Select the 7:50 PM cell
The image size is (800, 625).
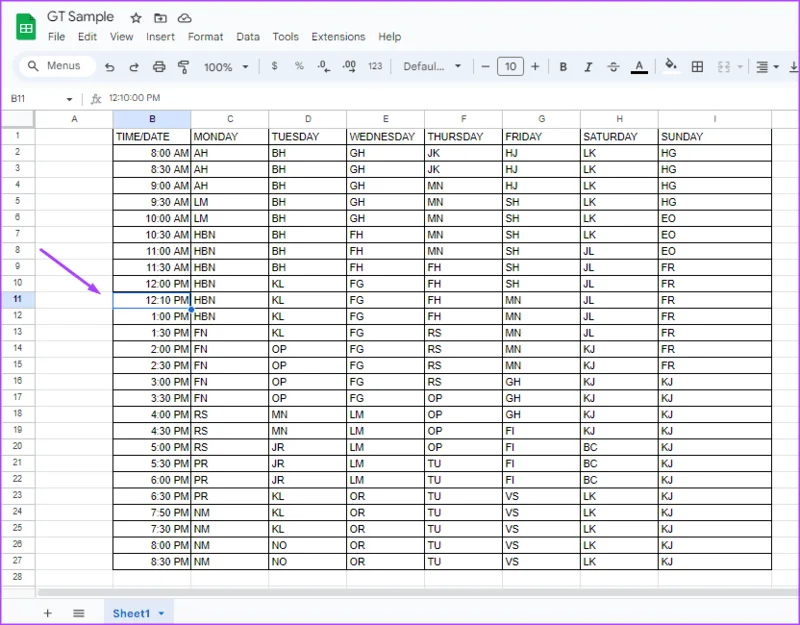(152, 512)
